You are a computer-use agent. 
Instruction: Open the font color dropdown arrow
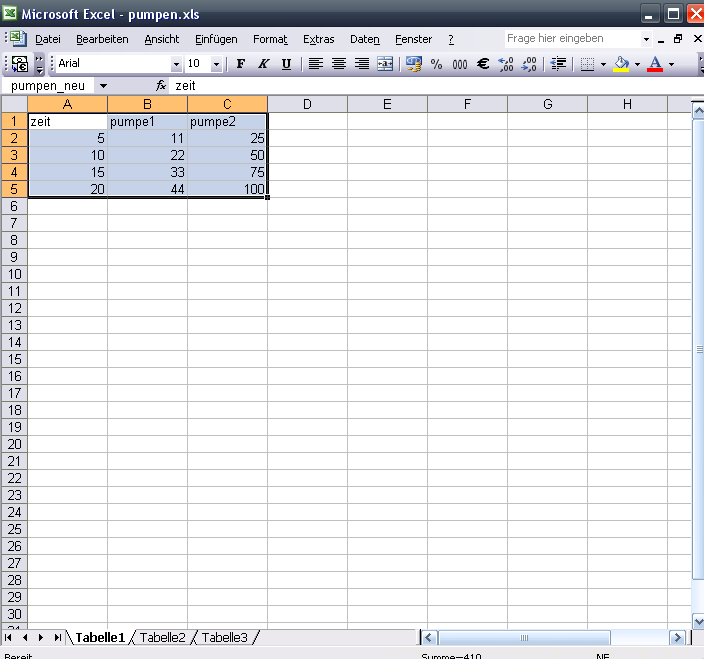click(x=671, y=64)
